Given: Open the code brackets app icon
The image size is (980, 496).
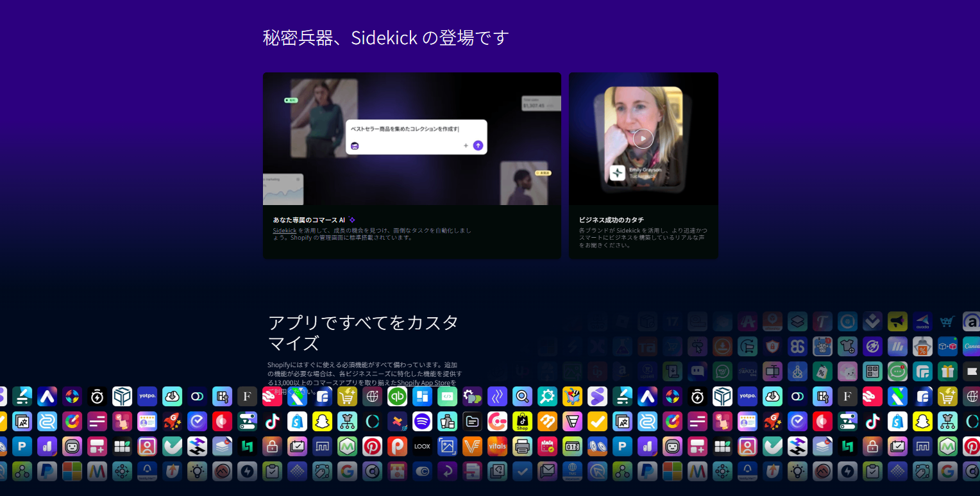Looking at the screenshot, I should tap(448, 396).
